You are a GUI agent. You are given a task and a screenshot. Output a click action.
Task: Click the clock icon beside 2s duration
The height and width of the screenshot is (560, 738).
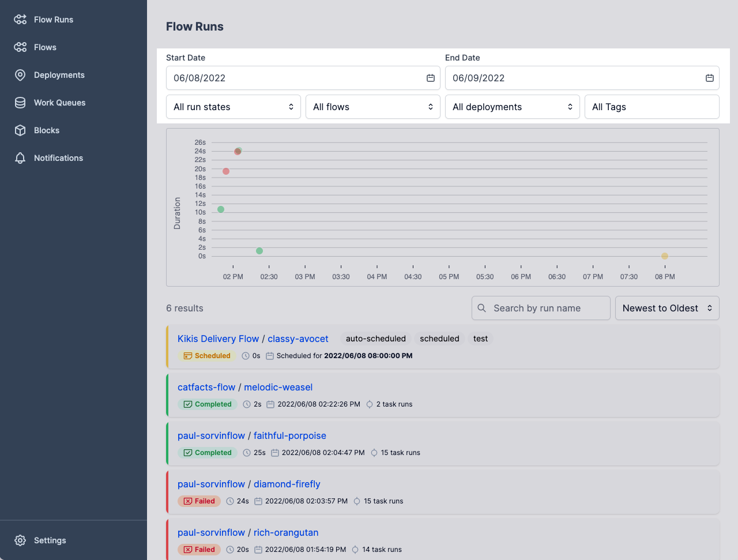point(247,404)
